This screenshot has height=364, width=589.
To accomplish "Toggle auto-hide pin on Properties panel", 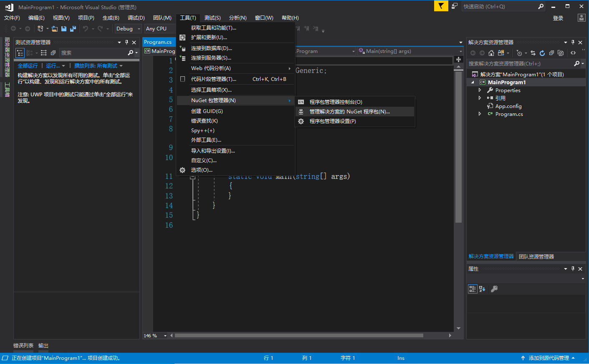I will (x=573, y=269).
